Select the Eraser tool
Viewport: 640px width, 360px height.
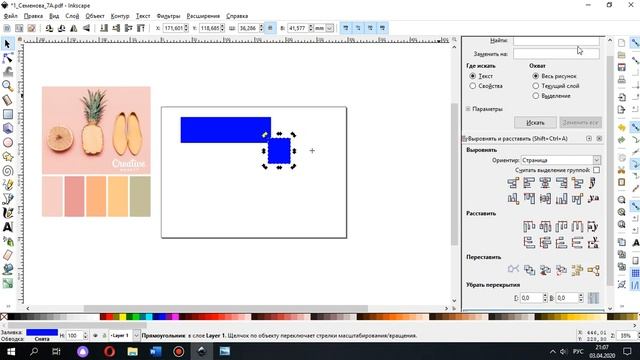(x=7, y=255)
